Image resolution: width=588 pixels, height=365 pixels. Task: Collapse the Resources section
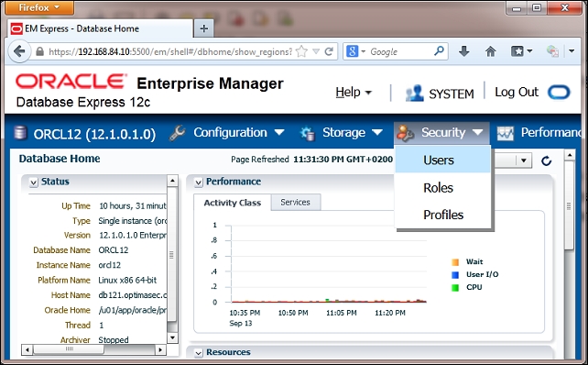coord(199,353)
